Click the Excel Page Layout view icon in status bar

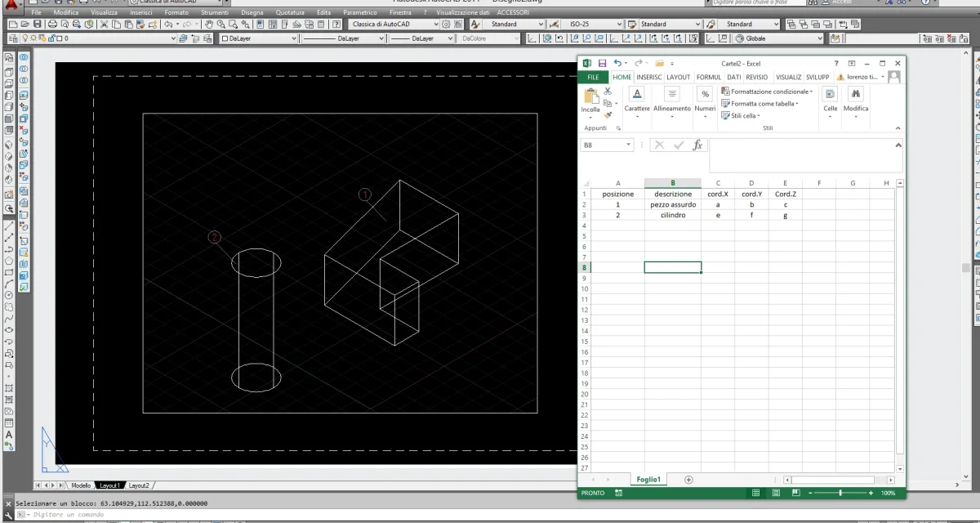776,493
